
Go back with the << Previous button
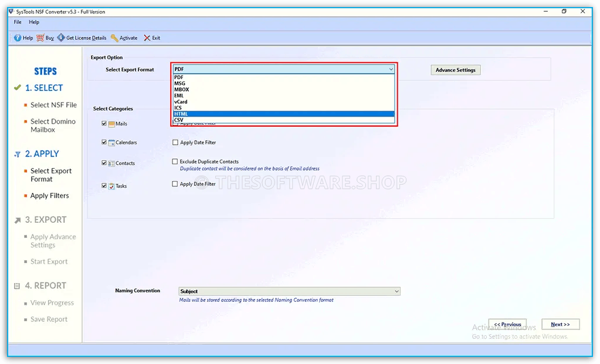507,324
